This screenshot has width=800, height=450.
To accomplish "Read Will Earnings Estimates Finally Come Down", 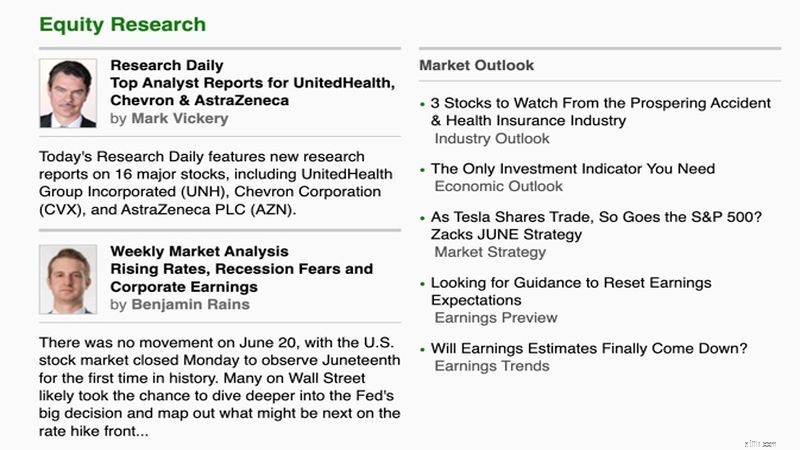I will click(589, 348).
